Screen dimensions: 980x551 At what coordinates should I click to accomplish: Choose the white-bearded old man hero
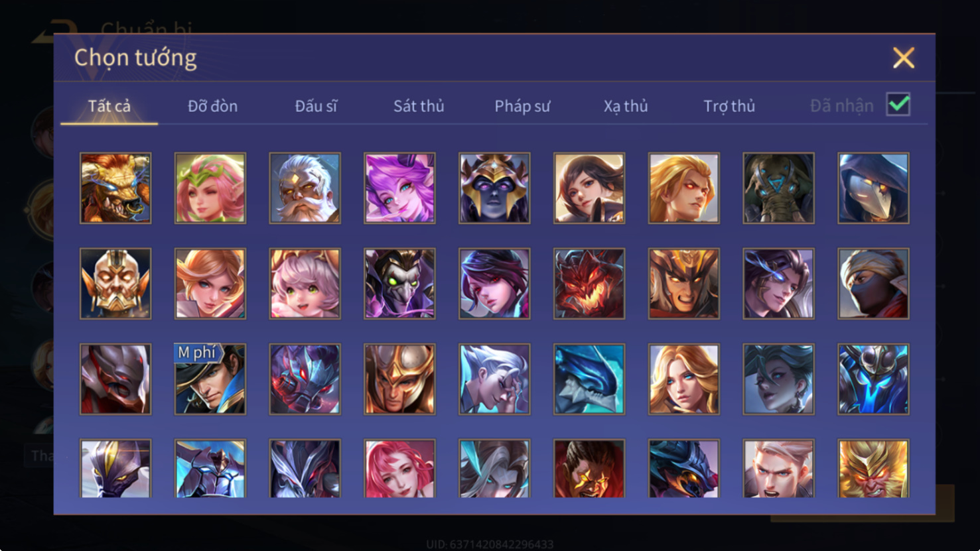pos(305,188)
